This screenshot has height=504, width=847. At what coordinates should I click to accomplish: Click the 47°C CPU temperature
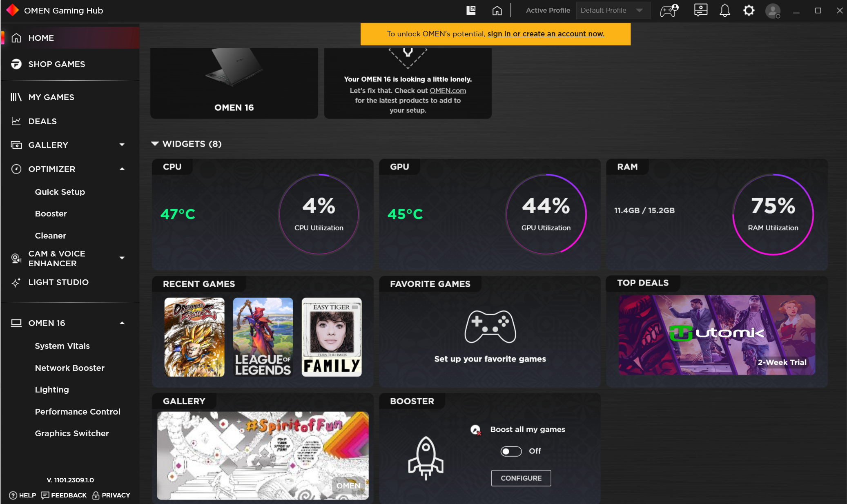pyautogui.click(x=178, y=214)
